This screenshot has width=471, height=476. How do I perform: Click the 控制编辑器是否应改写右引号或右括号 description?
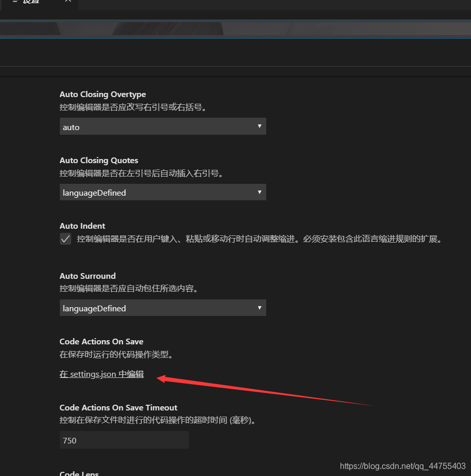tap(133, 107)
